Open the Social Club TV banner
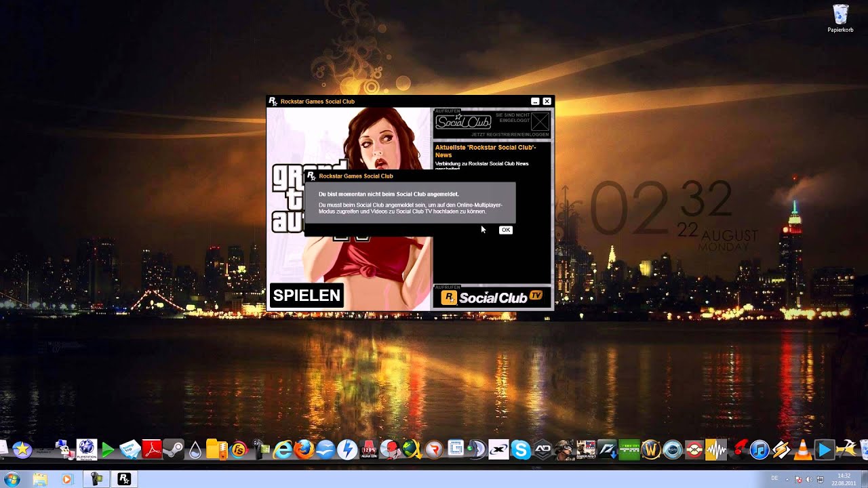This screenshot has height=488, width=868. (x=492, y=297)
